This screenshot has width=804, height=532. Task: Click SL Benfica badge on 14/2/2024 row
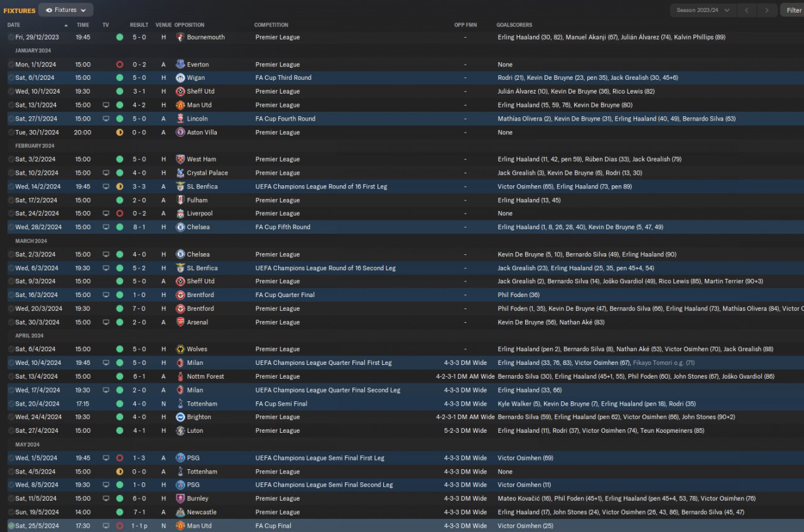pos(180,187)
